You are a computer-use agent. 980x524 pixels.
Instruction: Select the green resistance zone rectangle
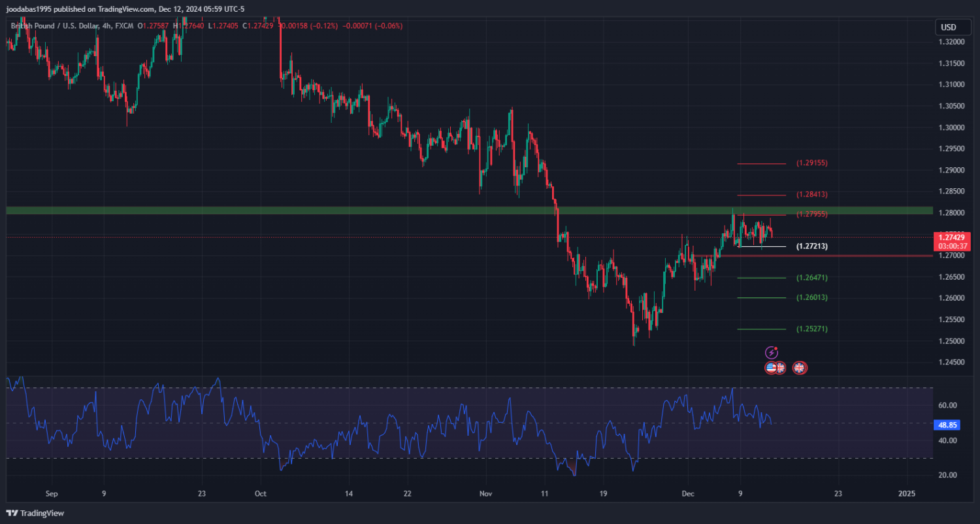pyautogui.click(x=392, y=210)
